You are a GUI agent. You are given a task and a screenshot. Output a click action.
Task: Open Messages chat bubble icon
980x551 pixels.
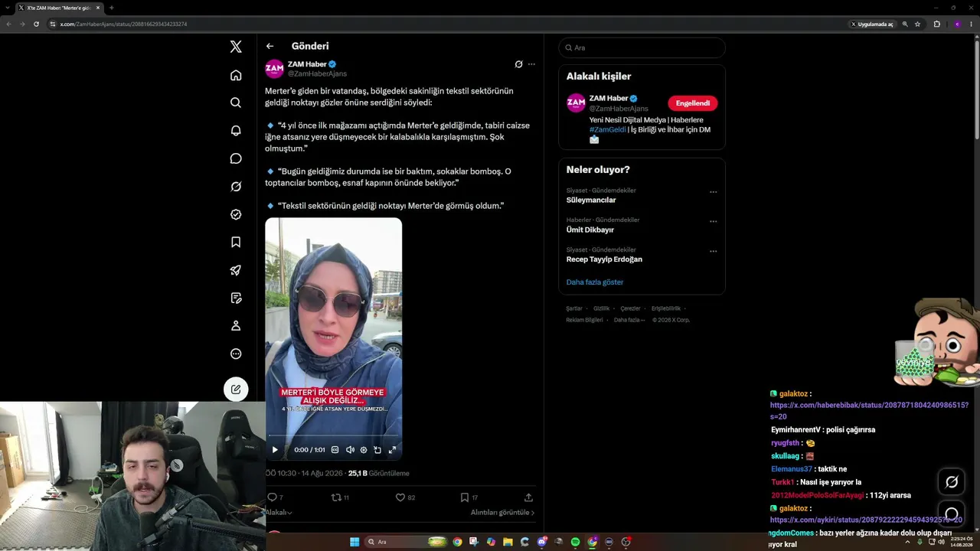coord(236,158)
